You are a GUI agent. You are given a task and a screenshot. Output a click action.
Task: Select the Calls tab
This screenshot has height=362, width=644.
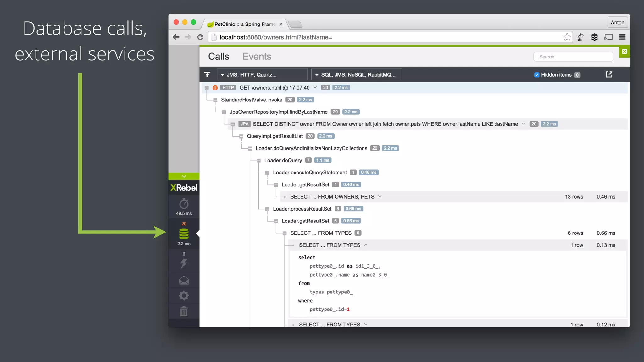(219, 57)
